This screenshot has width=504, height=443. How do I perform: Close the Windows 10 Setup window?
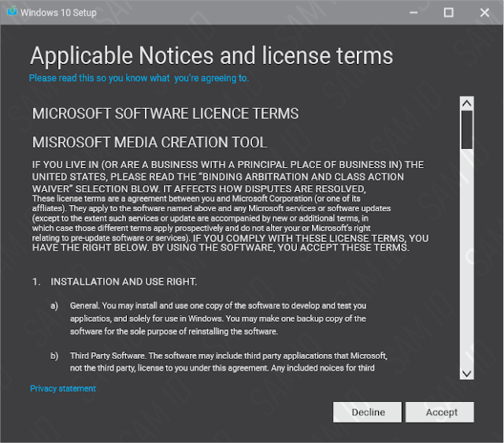(x=484, y=13)
